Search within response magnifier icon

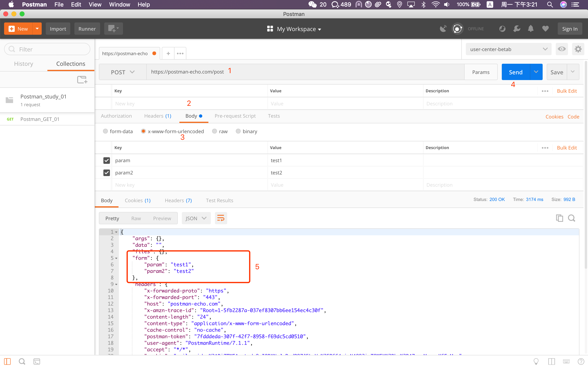pyautogui.click(x=571, y=218)
